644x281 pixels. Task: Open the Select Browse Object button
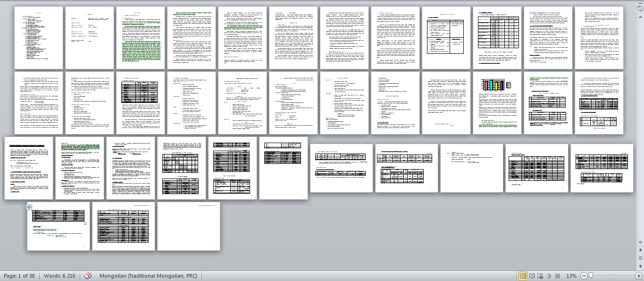(x=640, y=258)
